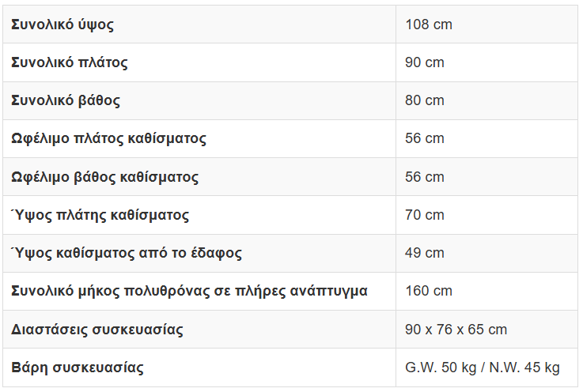Click the 'Ύψος πλάτης καθίσματος' label
The width and height of the screenshot is (583, 392).
pyautogui.click(x=100, y=215)
